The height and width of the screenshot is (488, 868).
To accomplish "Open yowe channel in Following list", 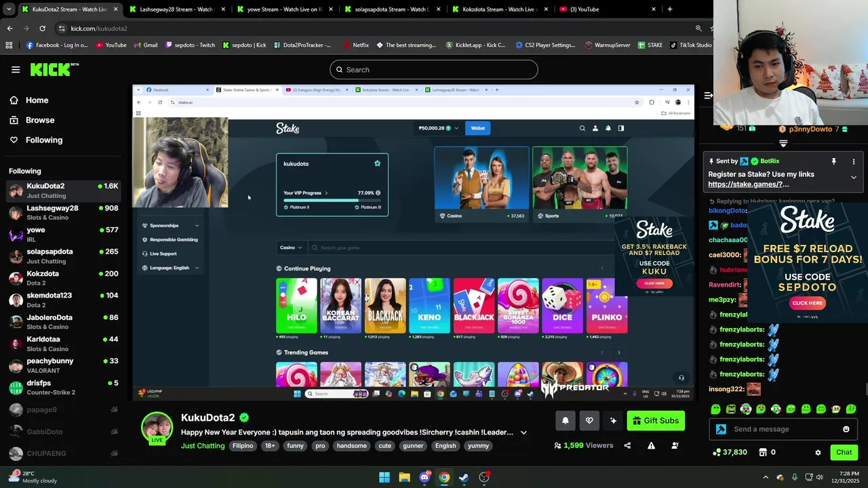I will coord(63,234).
